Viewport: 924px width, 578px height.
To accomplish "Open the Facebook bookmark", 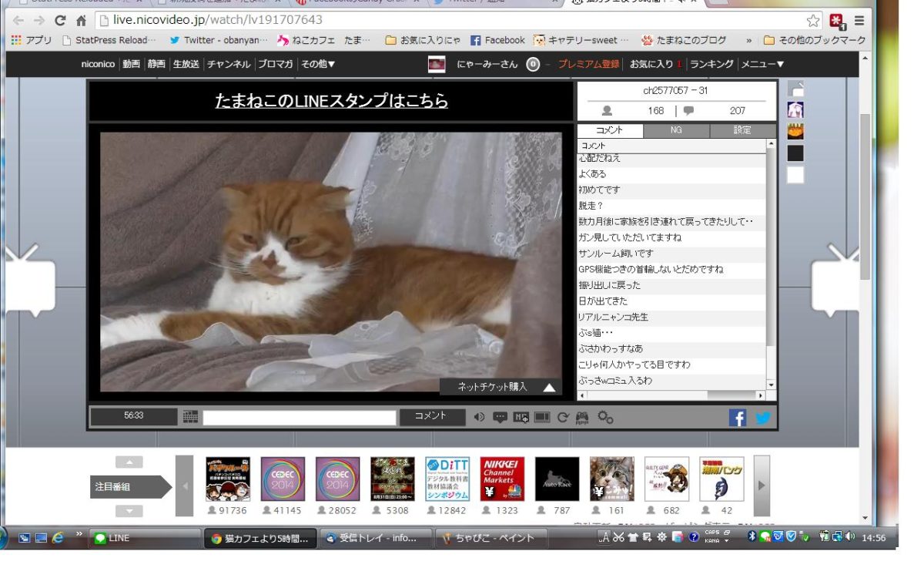I will (497, 40).
